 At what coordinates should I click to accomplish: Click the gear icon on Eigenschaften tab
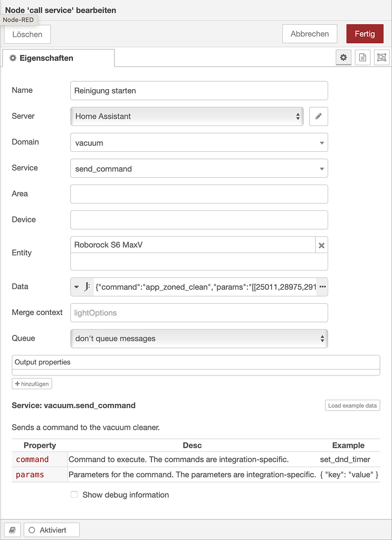pos(13,58)
